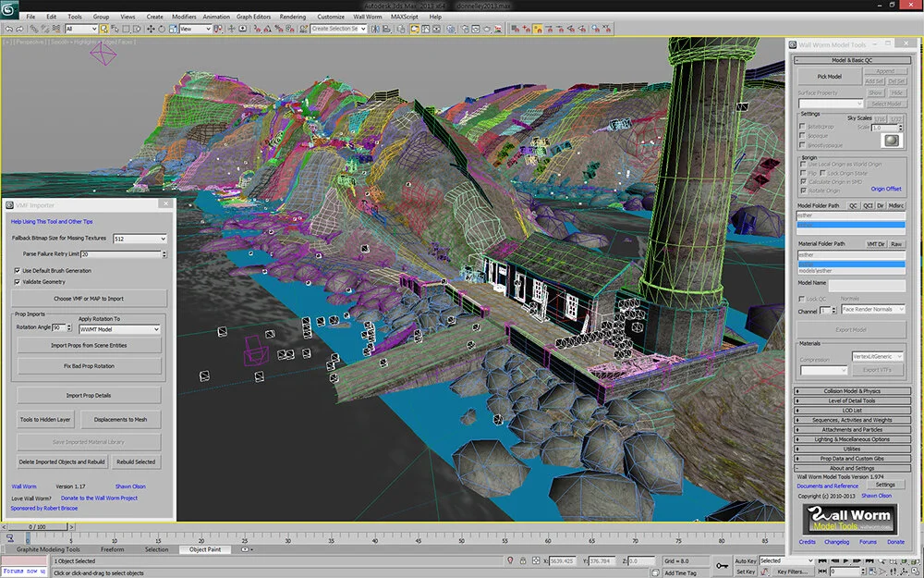Open the Material Editor icon
This screenshot has width=924, height=578.
[x=451, y=29]
